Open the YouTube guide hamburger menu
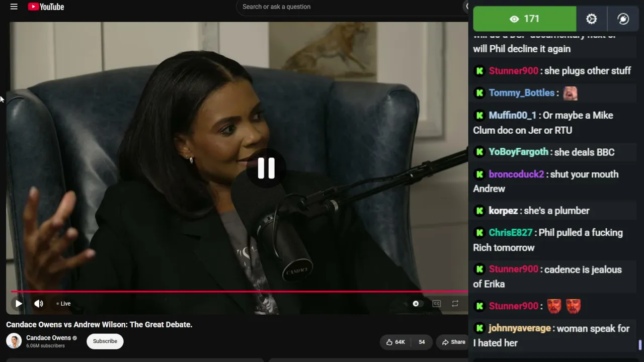Viewport: 644px width, 362px height. pyautogui.click(x=14, y=7)
